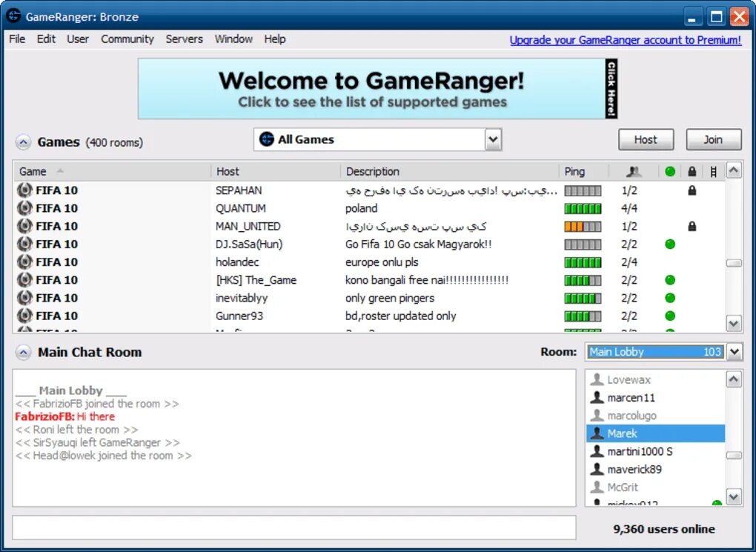The width and height of the screenshot is (756, 552).
Task: Open the Servers menu
Action: [x=184, y=39]
